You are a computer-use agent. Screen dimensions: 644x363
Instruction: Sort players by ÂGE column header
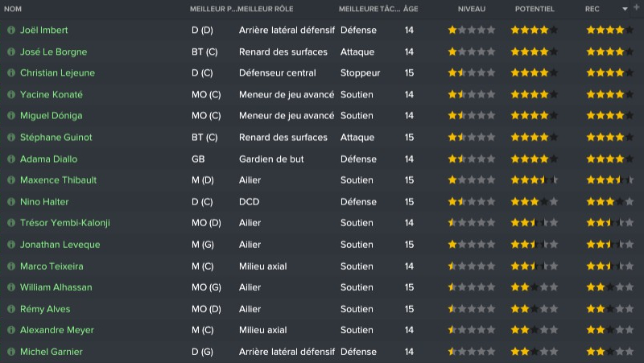coord(410,9)
